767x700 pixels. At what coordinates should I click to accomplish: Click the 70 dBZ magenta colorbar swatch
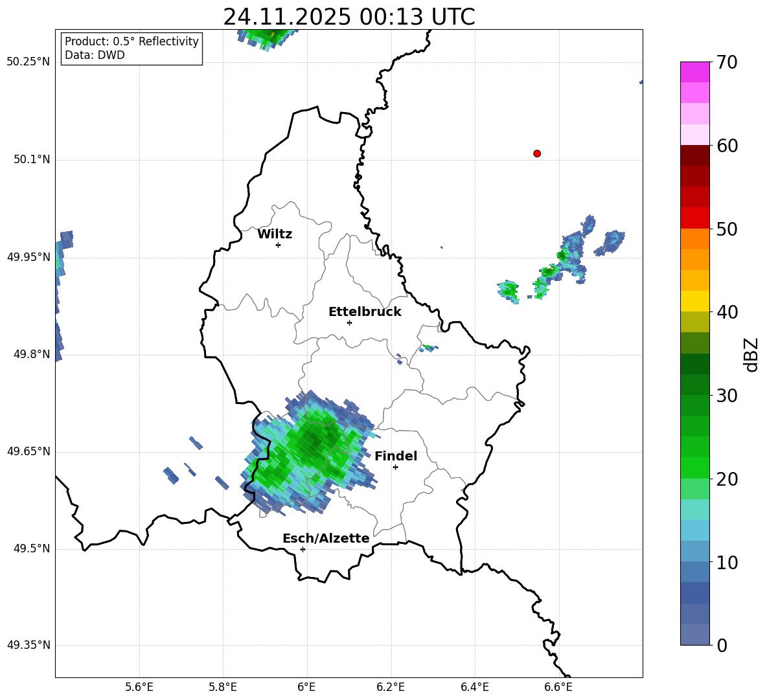click(x=694, y=72)
